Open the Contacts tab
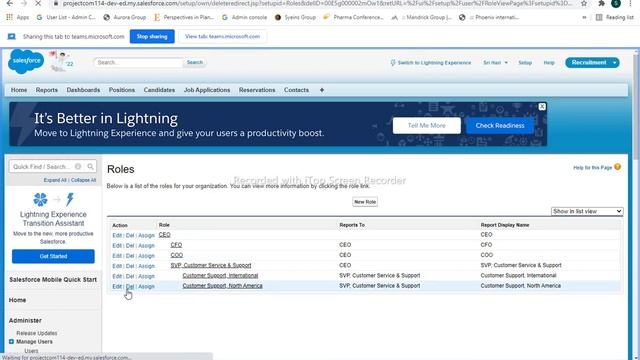640x360 pixels. (x=296, y=90)
